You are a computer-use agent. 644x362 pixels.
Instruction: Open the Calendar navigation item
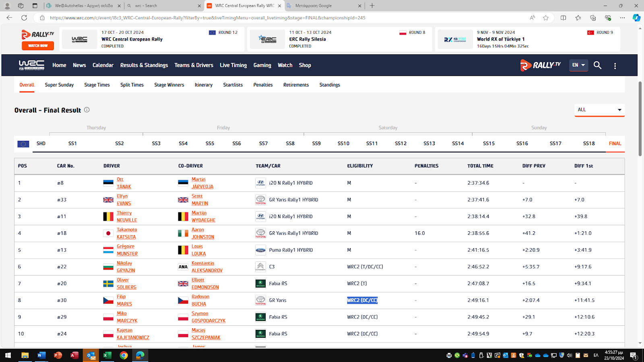click(x=103, y=65)
